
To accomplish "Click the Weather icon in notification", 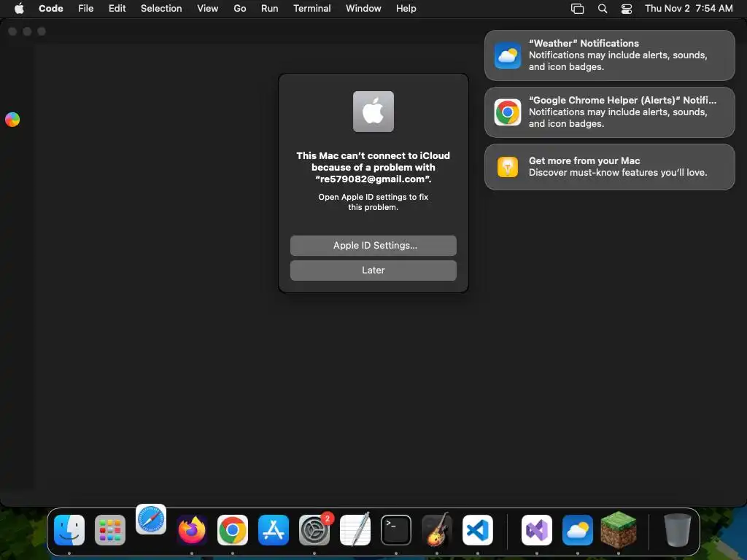I will (508, 55).
